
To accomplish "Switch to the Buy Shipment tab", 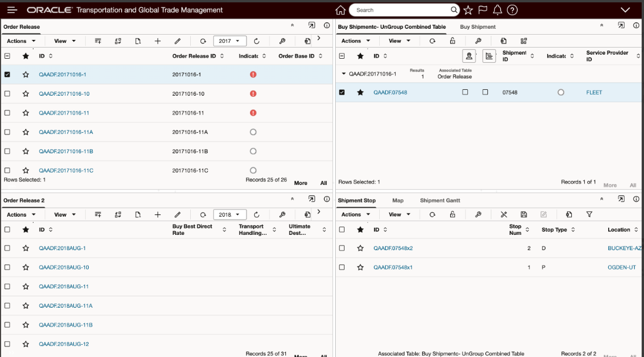I will pos(478,26).
